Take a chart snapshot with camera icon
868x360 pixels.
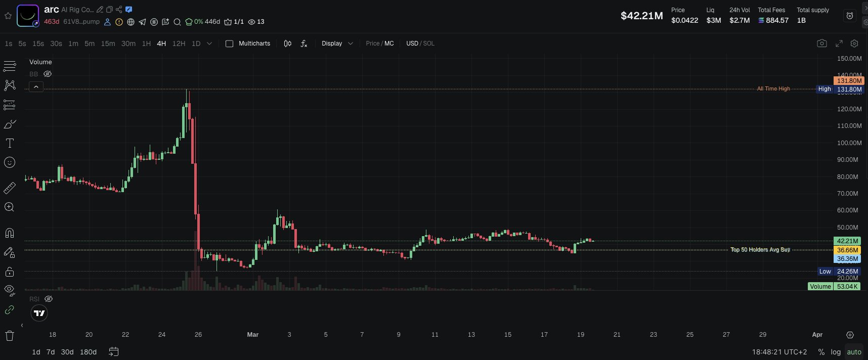click(x=822, y=43)
